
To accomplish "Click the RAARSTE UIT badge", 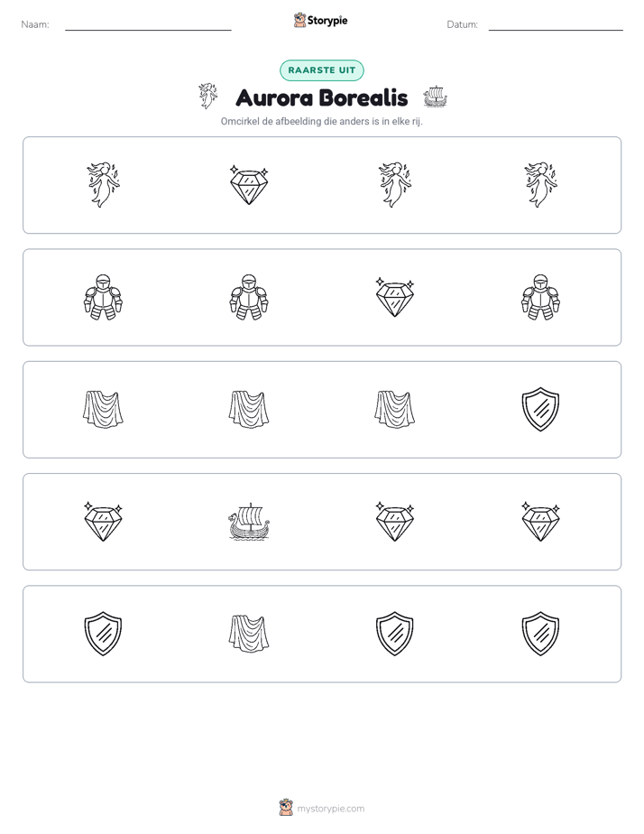I will (321, 70).
